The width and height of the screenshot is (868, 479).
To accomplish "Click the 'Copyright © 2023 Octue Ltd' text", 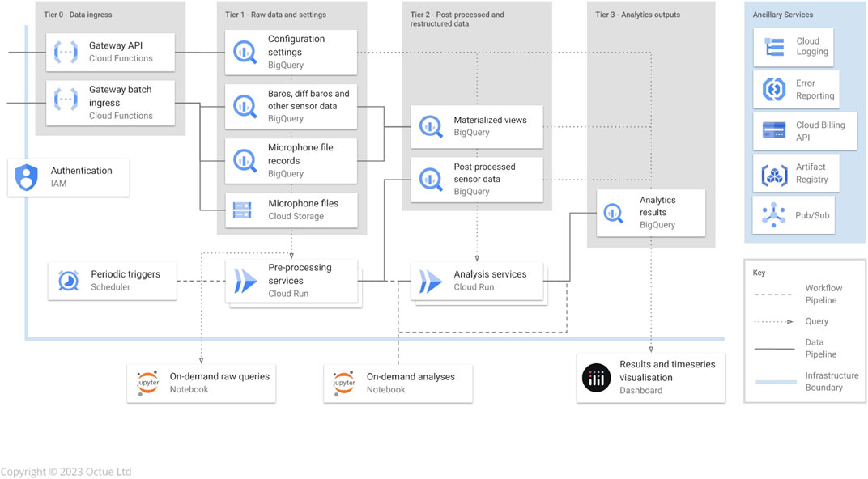I will point(66,471).
